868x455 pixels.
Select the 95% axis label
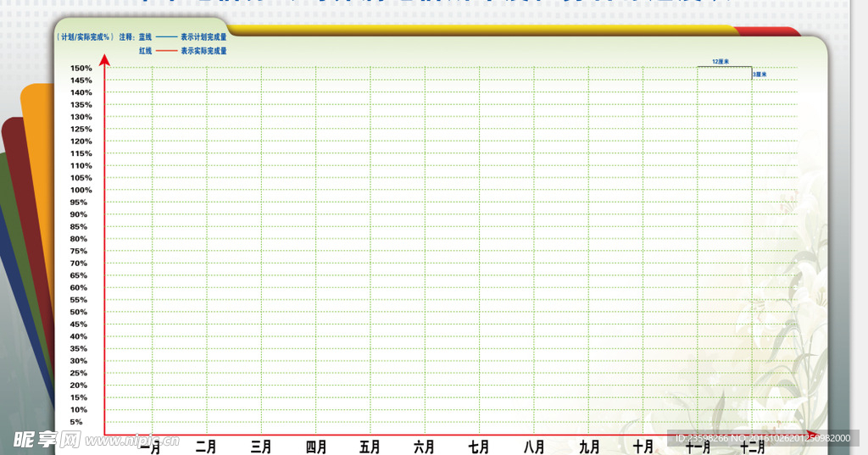click(79, 202)
